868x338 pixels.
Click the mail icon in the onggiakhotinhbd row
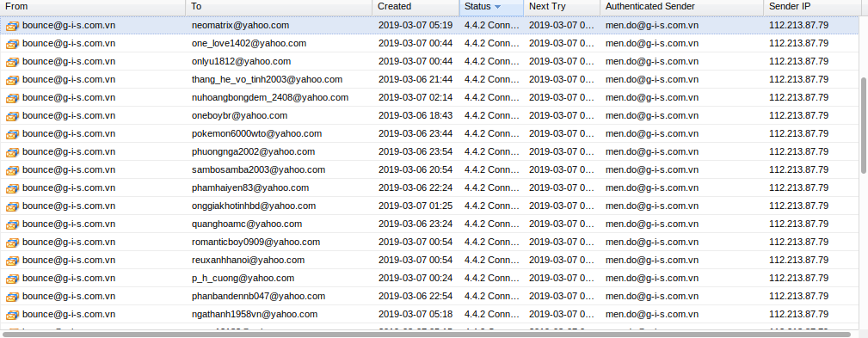pyautogui.click(x=12, y=206)
